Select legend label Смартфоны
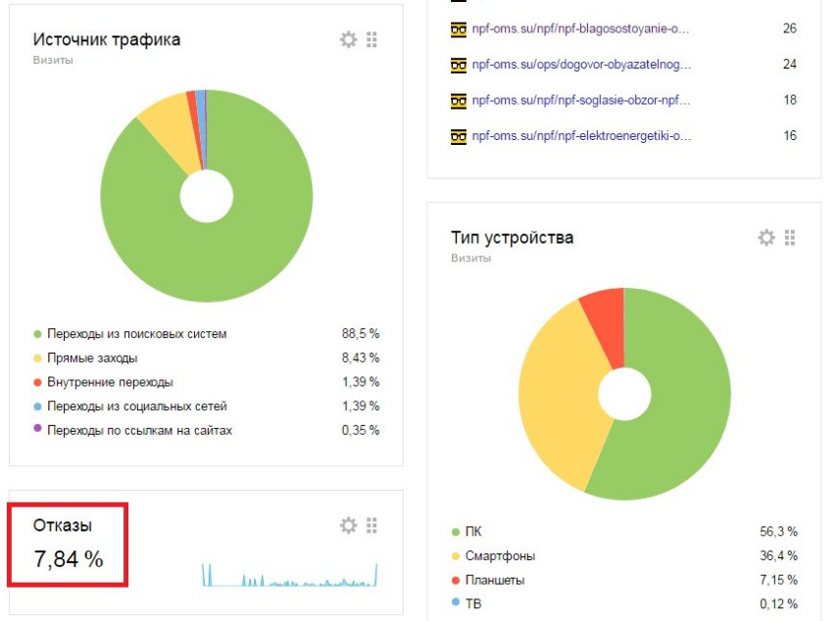The height and width of the screenshot is (621, 840). (500, 556)
